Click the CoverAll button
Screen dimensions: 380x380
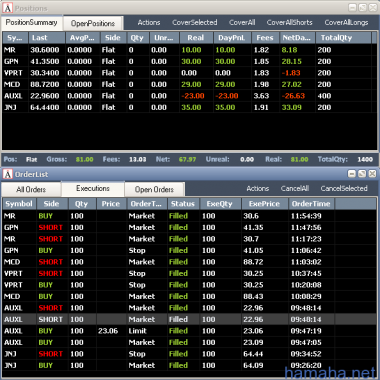(242, 22)
